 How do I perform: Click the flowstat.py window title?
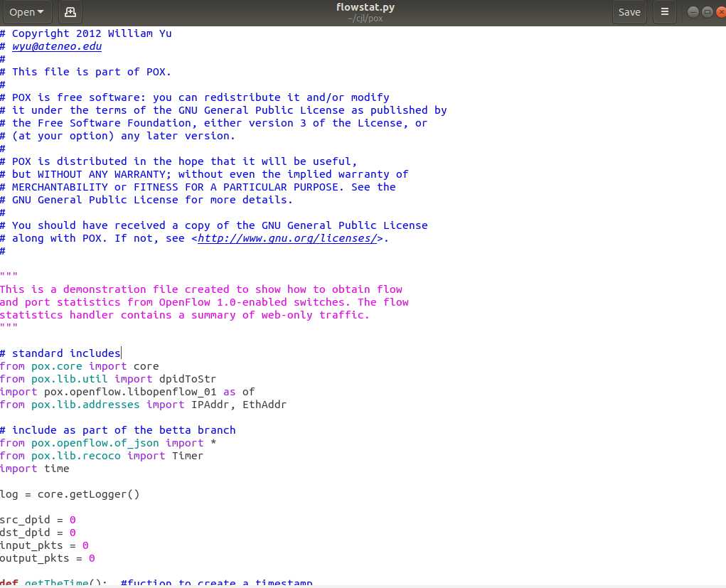365,7
